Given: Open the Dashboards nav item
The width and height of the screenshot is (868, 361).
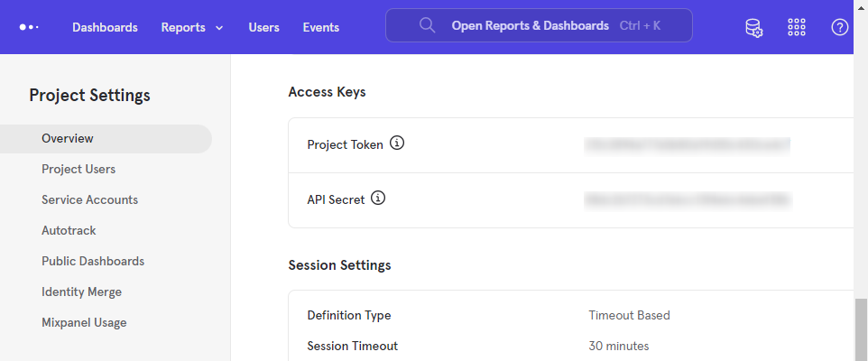Looking at the screenshot, I should pyautogui.click(x=105, y=27).
